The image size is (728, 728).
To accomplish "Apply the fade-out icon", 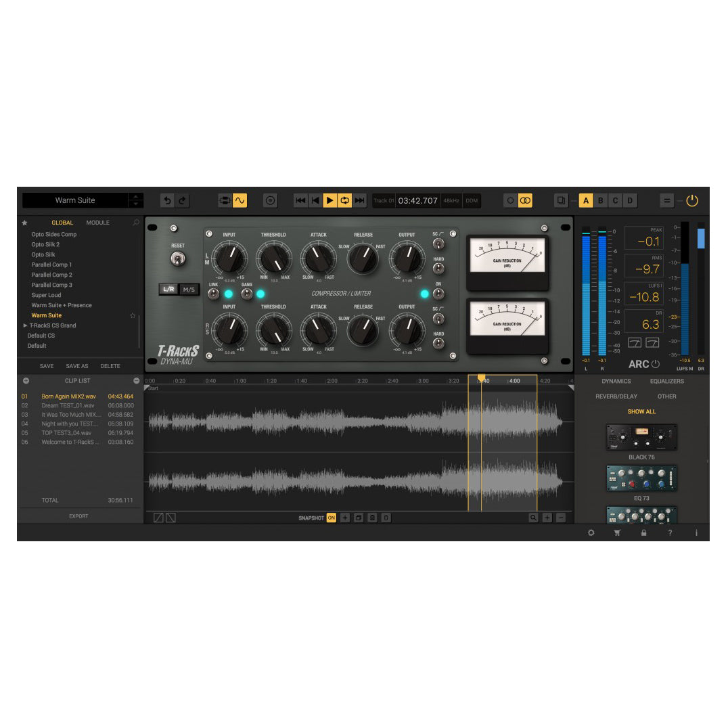I will click(171, 518).
